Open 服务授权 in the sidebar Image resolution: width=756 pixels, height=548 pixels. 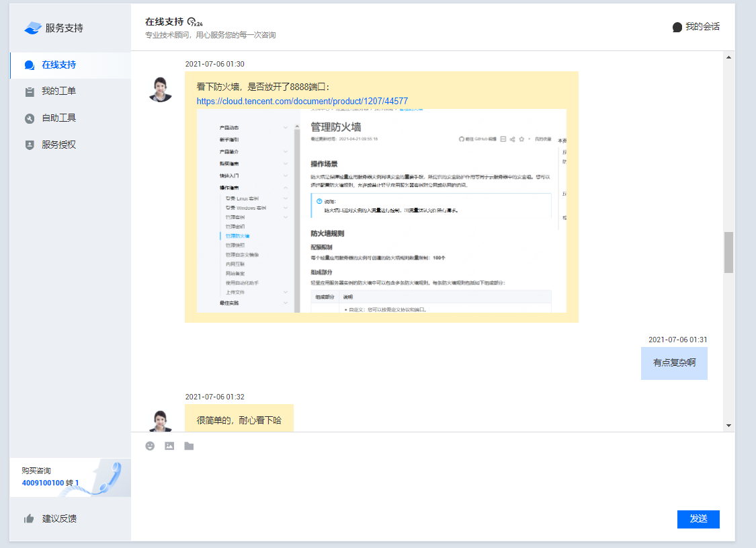pyautogui.click(x=58, y=145)
